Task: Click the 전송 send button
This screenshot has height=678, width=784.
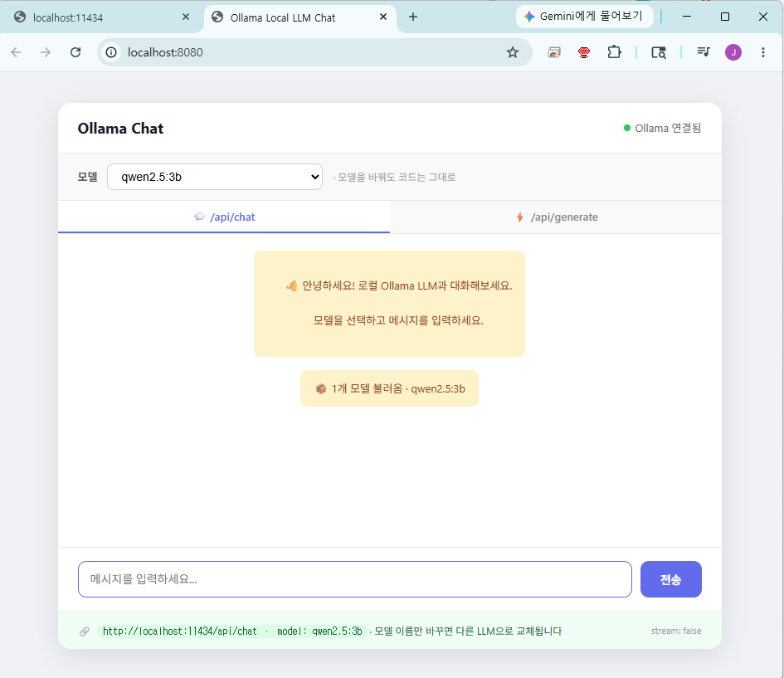Action: [x=670, y=579]
